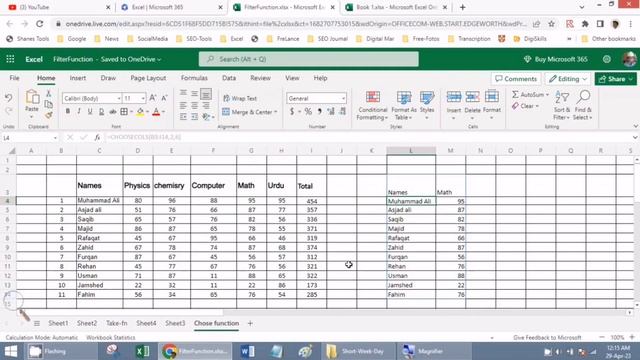Open Sort & Filter menu
This screenshot has height=360, width=640.
[562, 105]
